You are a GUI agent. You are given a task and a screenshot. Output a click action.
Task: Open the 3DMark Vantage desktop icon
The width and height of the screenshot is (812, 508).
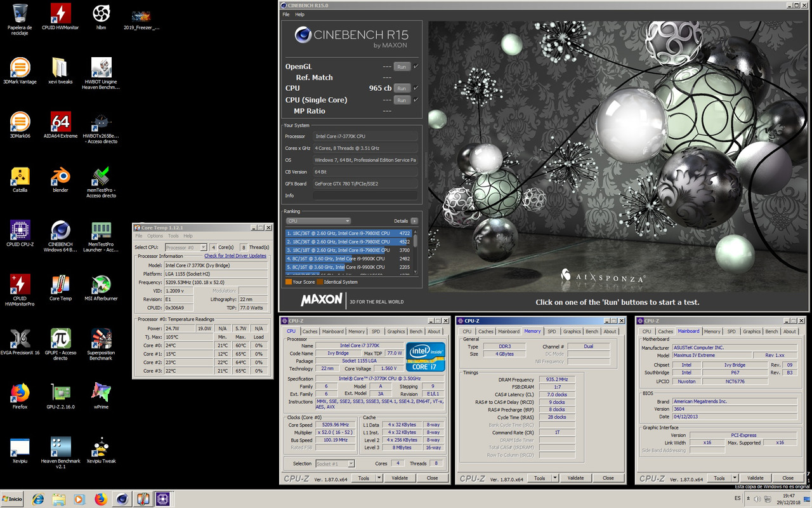pos(20,71)
